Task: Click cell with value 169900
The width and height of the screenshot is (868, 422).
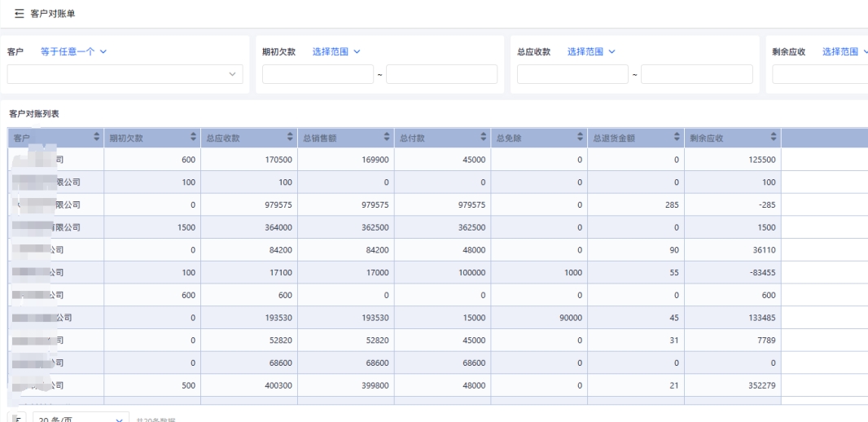Action: click(345, 160)
